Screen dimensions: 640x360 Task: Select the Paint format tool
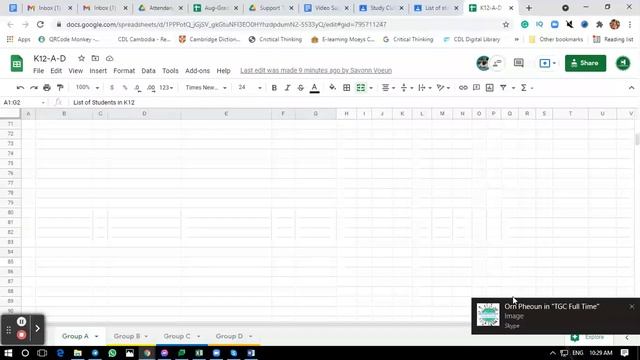pyautogui.click(x=60, y=88)
